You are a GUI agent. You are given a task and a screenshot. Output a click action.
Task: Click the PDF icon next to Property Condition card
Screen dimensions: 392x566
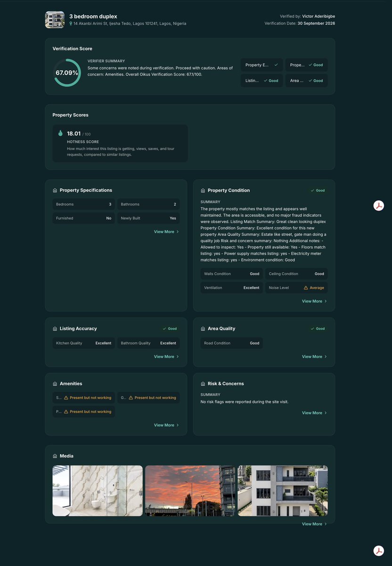tap(379, 206)
